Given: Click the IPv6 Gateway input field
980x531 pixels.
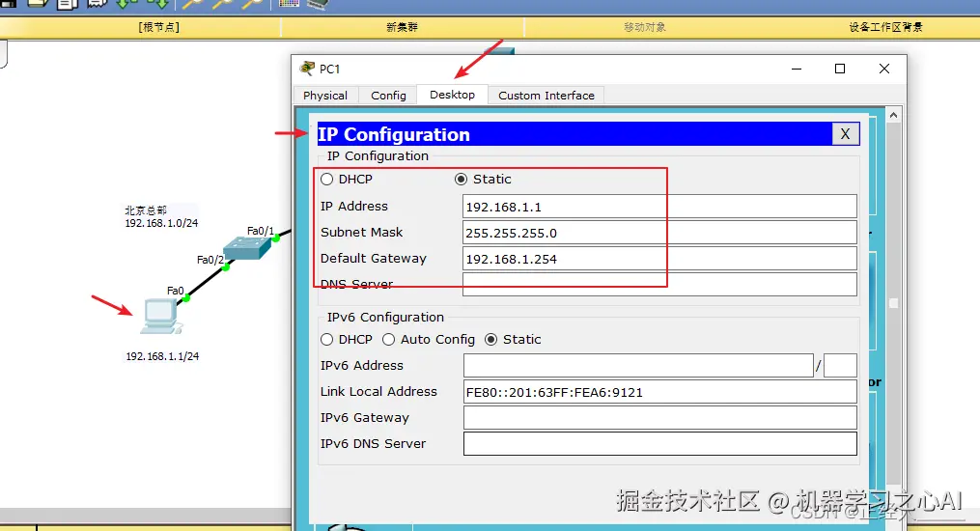Looking at the screenshot, I should [x=660, y=418].
